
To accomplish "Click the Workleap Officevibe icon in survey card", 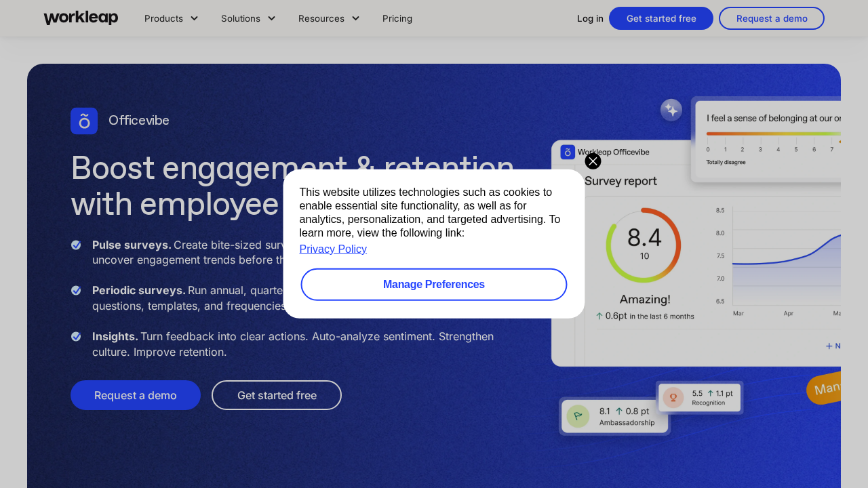I will [x=568, y=152].
